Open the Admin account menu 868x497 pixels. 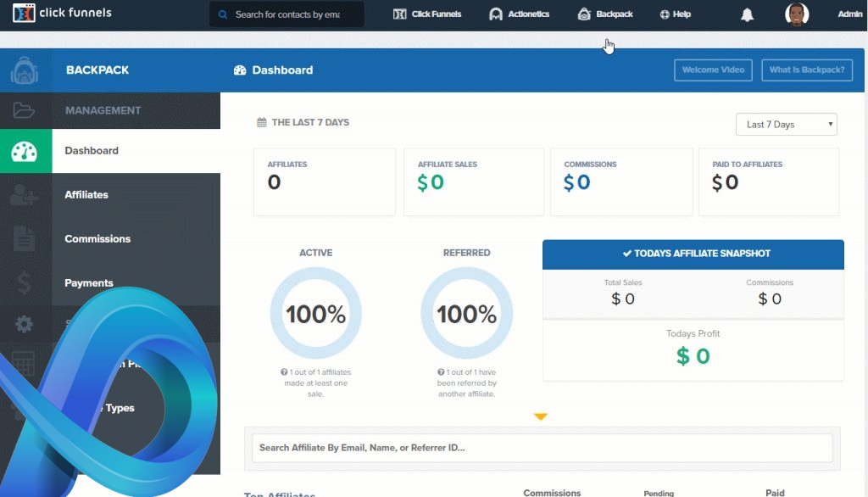[849, 14]
